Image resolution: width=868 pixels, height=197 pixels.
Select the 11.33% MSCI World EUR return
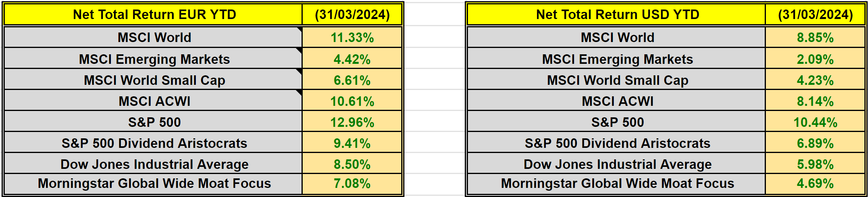(x=352, y=38)
